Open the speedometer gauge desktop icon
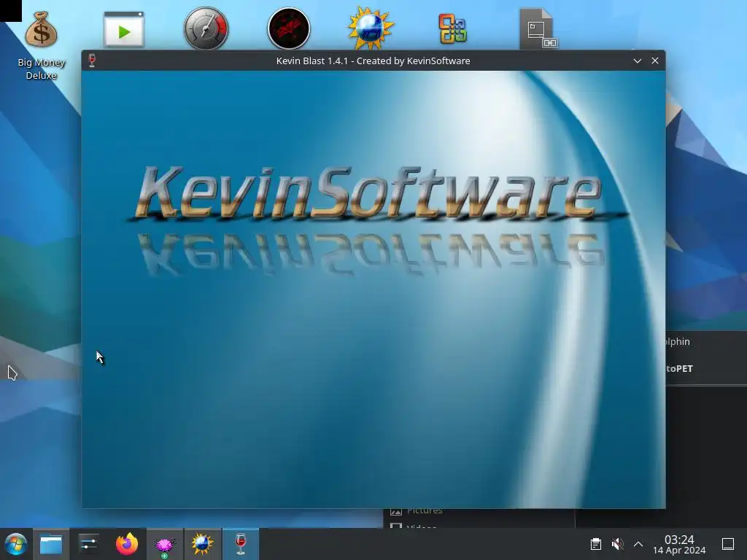The height and width of the screenshot is (560, 747). [x=206, y=28]
